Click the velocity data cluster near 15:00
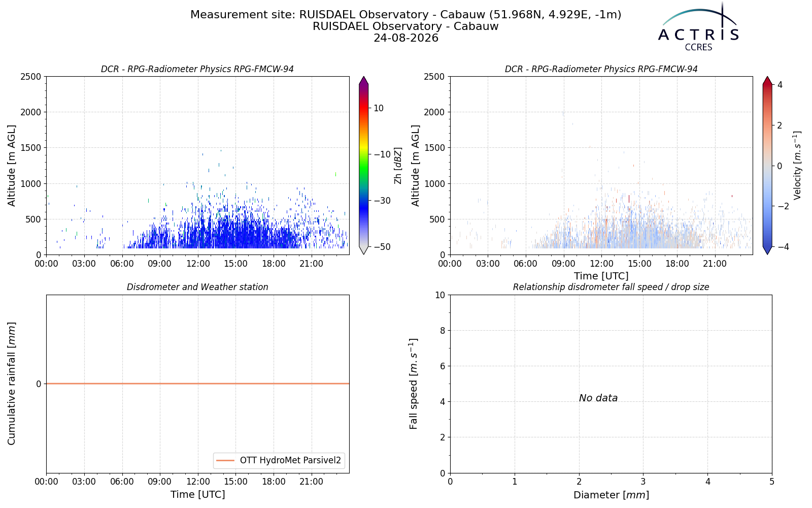 pyautogui.click(x=639, y=229)
